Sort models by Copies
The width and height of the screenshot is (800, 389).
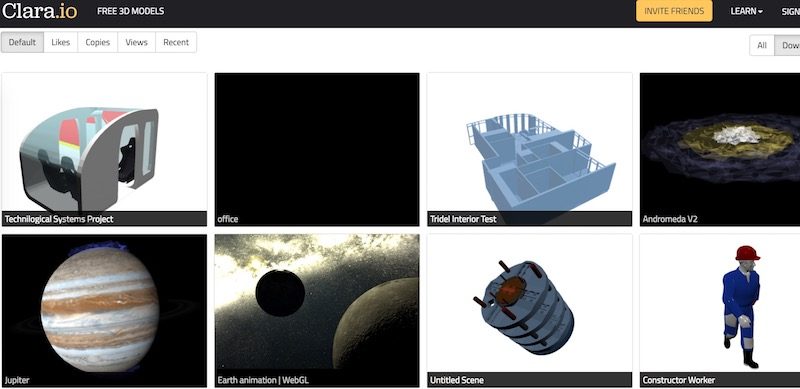(x=97, y=42)
